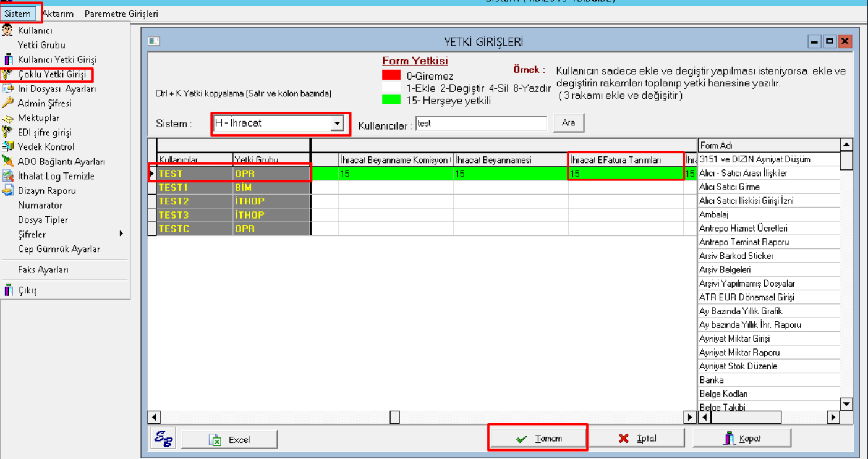Click the Çıkış exit icon
Viewport: 868px width, 459px height.
tap(8, 290)
